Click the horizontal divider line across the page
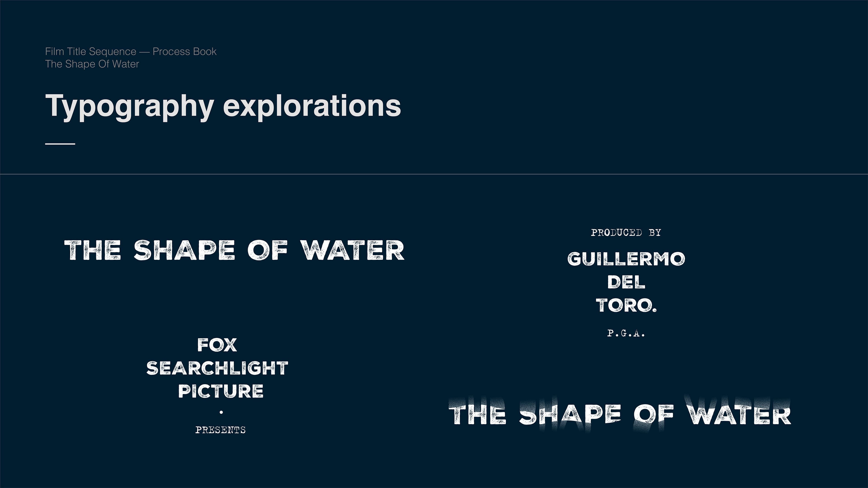868x488 pixels. [434, 174]
